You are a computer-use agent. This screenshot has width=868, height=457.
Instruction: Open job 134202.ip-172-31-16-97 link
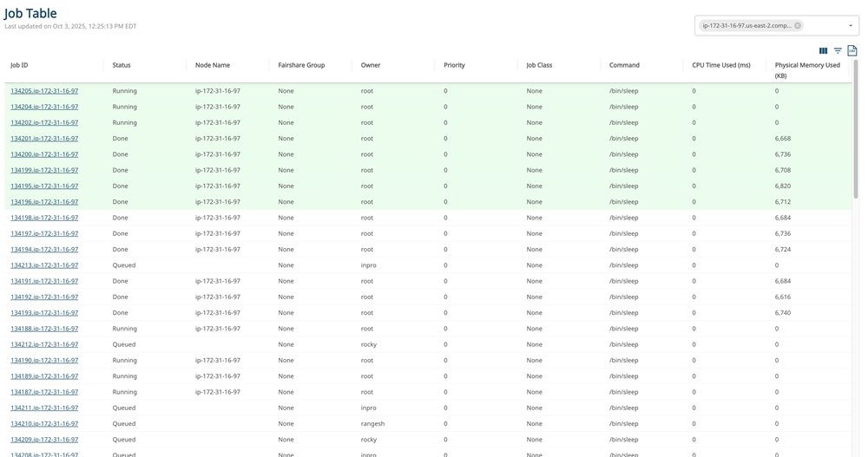pos(44,123)
